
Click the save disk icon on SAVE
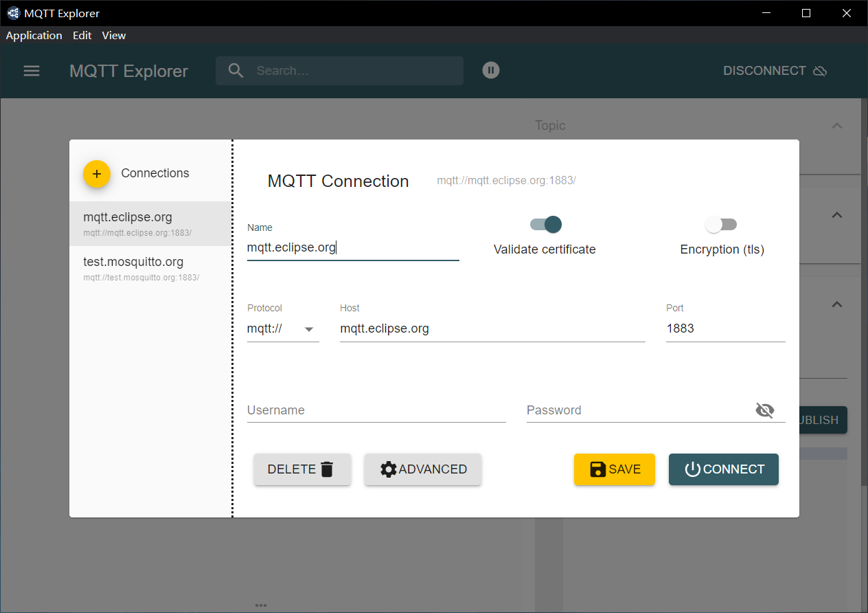tap(596, 469)
